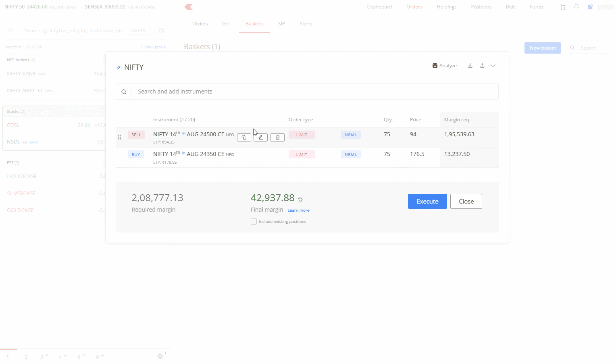The image size is (616, 364).
Task: Open the Holdings menu item
Action: (447, 7)
